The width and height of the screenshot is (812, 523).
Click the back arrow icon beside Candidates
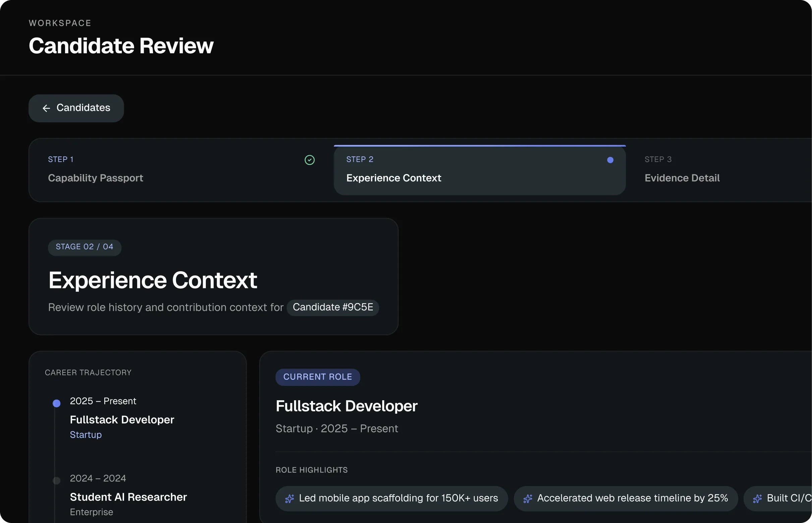point(47,108)
